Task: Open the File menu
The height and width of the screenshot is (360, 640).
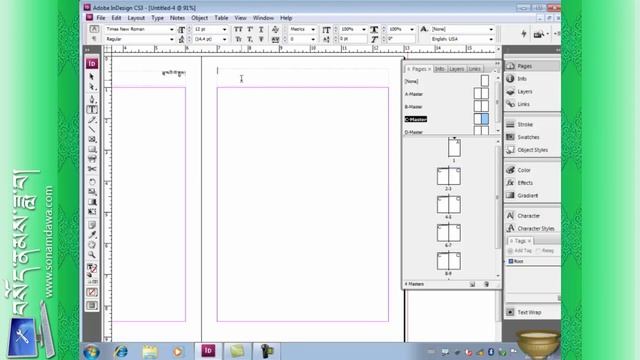Action: click(x=100, y=18)
